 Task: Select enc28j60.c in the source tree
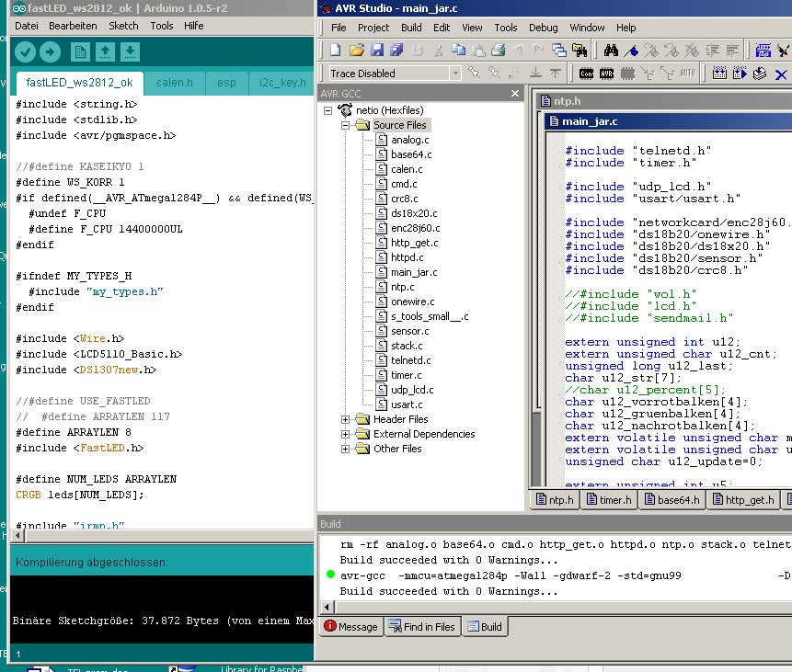click(415, 228)
